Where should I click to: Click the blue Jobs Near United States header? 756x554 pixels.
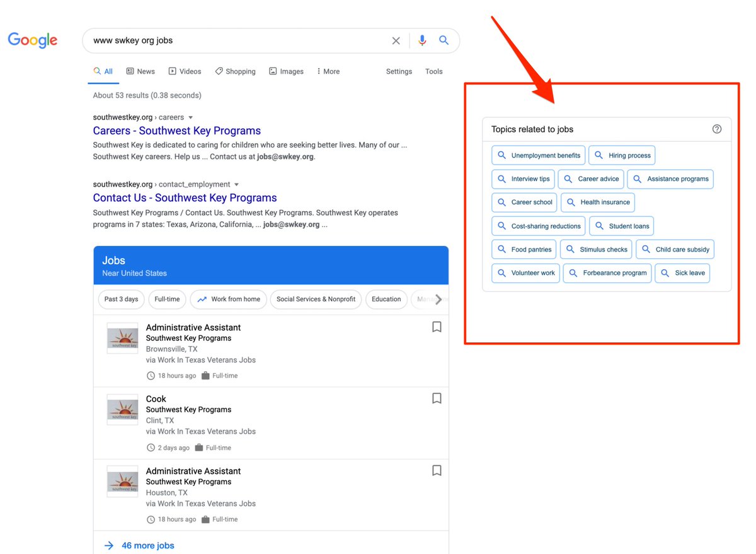(x=271, y=265)
